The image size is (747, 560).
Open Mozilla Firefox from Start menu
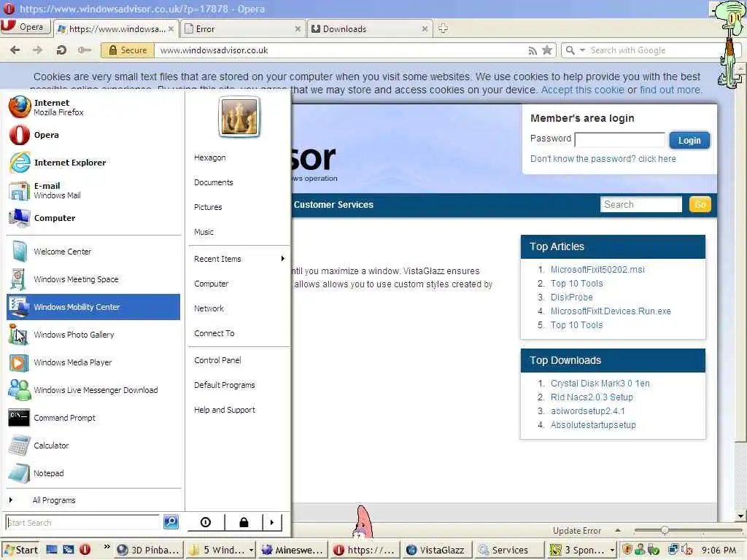pos(93,107)
